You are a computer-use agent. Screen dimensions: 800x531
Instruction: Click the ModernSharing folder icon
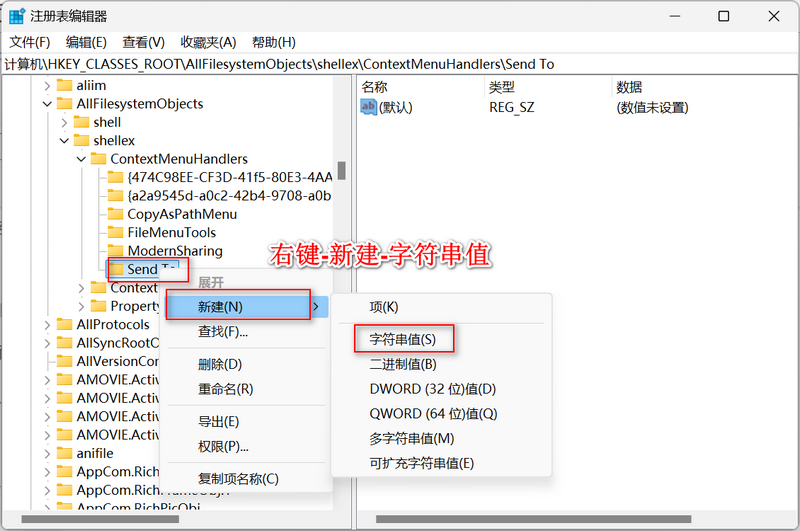[115, 250]
